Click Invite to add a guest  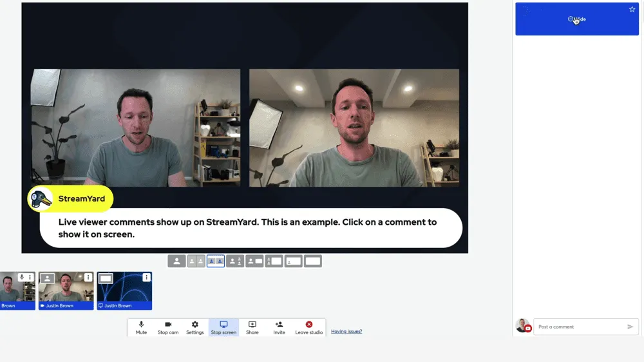pos(279,327)
